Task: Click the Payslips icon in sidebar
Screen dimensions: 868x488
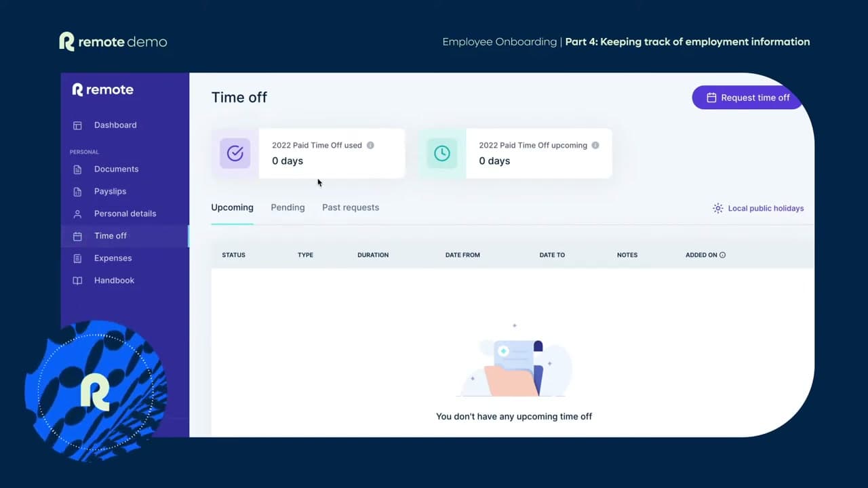Action: click(x=77, y=192)
